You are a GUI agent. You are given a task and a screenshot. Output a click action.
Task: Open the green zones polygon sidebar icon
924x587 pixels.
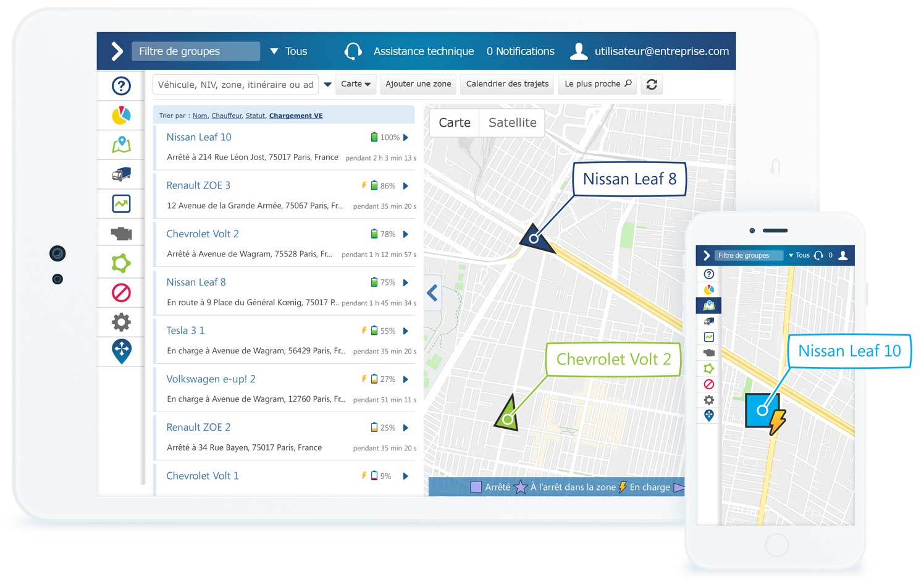click(x=121, y=263)
